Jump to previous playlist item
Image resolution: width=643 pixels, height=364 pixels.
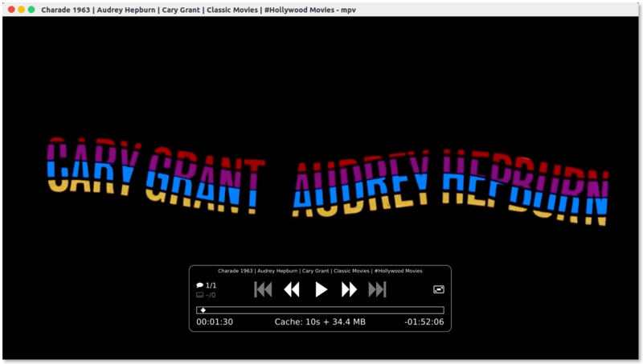coord(263,290)
